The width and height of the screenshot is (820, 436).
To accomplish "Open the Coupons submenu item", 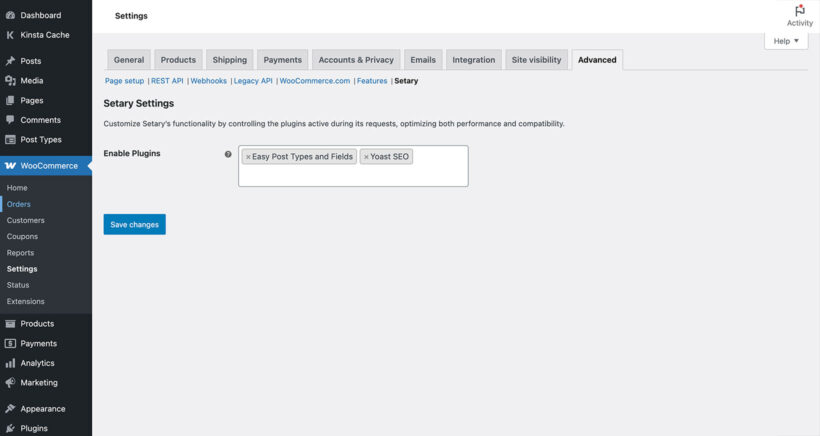I will click(22, 236).
